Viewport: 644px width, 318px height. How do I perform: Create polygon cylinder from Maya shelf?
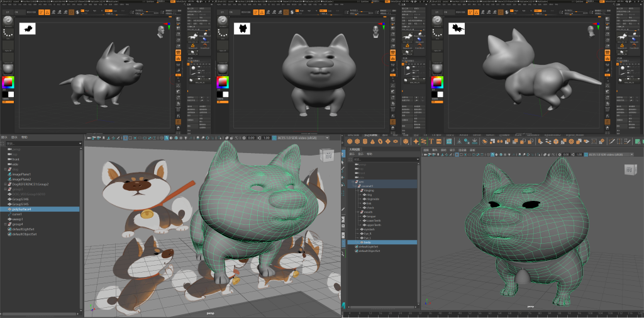(x=365, y=141)
